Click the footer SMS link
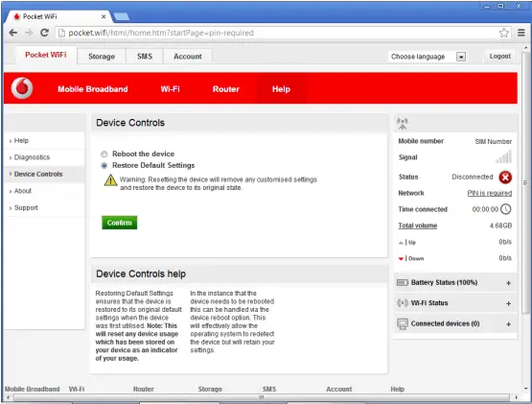Screen dimensions: 532x404 coord(269,389)
